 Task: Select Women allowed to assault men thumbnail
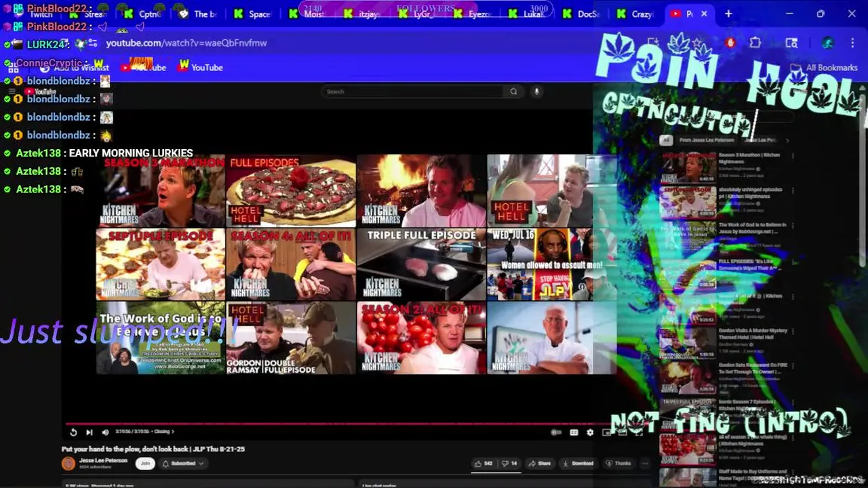click(551, 264)
